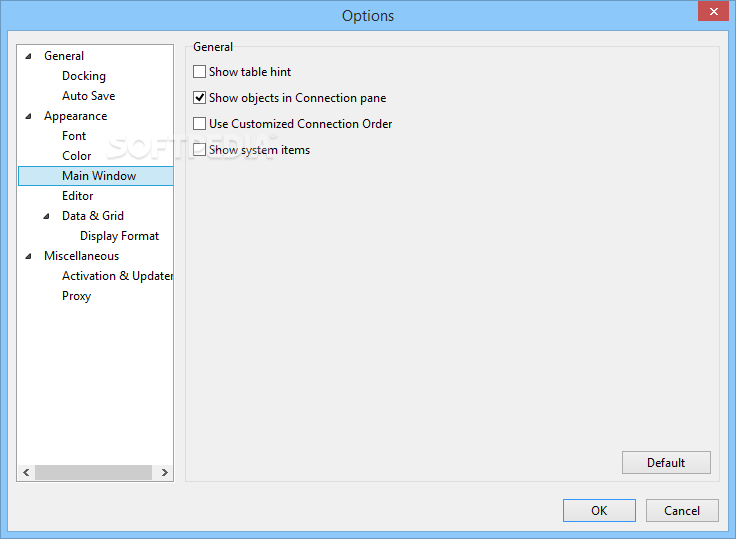This screenshot has width=736, height=539.
Task: Select Main Window in the tree
Action: point(96,176)
